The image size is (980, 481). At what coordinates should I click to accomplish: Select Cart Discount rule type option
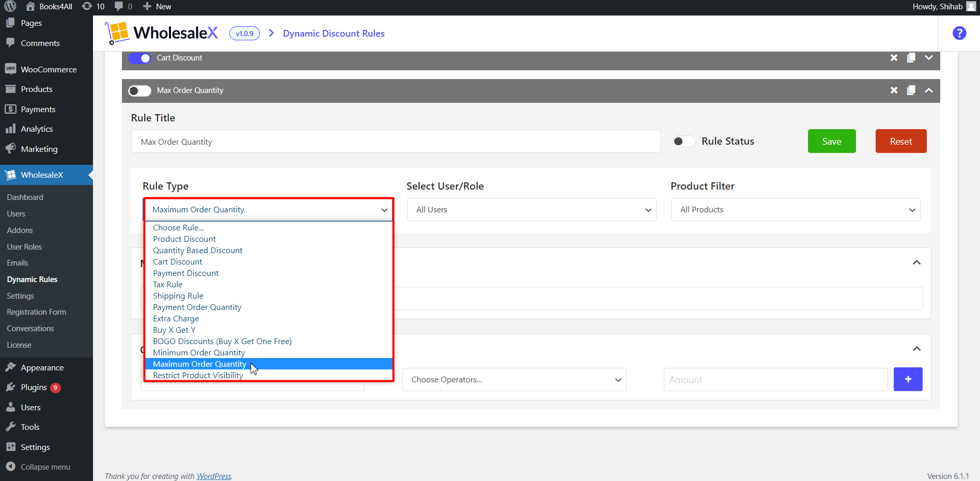click(x=269, y=262)
